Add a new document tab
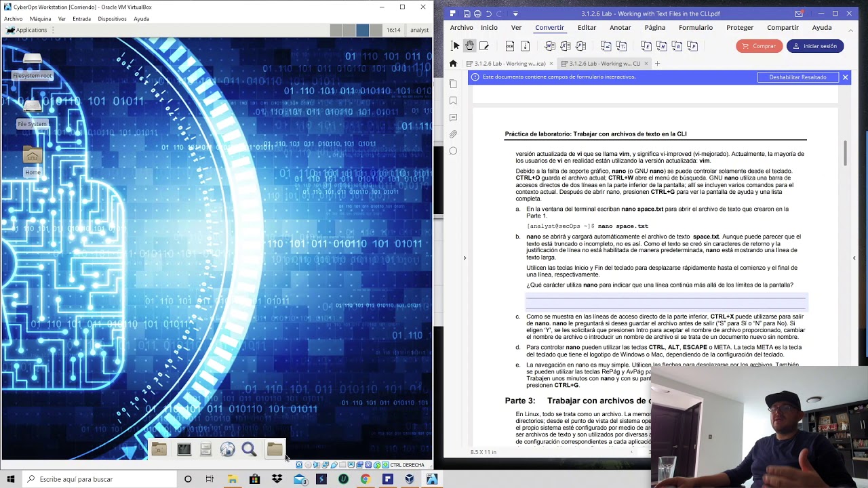Viewport: 868px width, 488px height. [657, 64]
